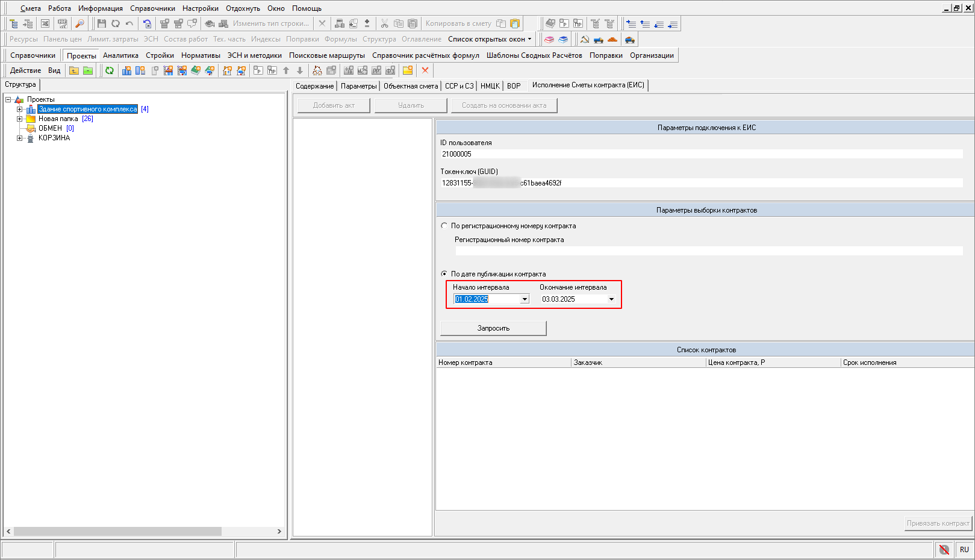Open the 'Окончание интервала' date dropdown
This screenshot has height=560, width=975.
point(611,299)
